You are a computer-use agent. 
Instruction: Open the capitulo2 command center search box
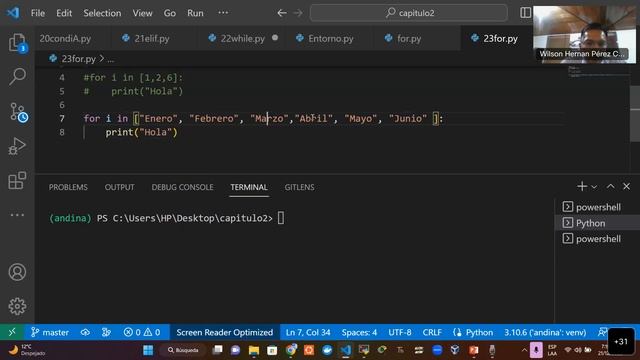(x=409, y=13)
